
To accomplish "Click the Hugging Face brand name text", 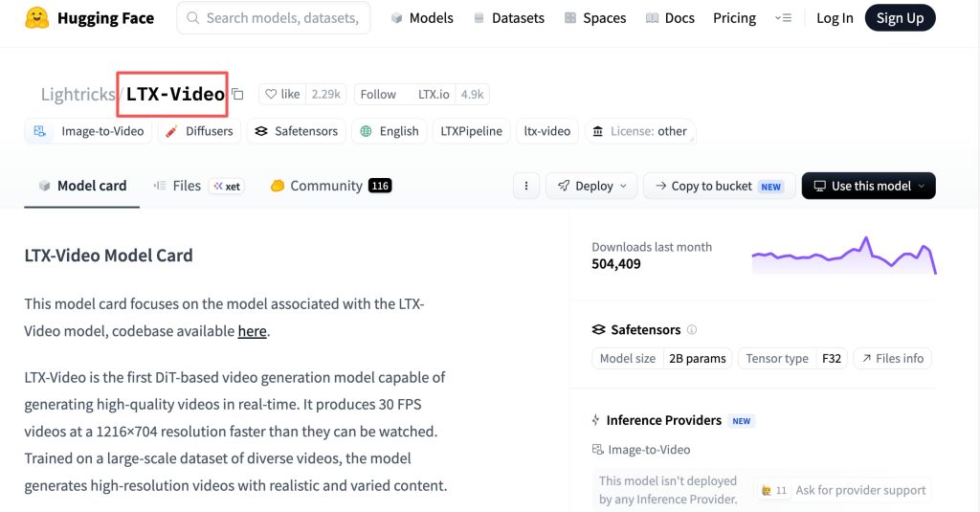I will pos(105,18).
